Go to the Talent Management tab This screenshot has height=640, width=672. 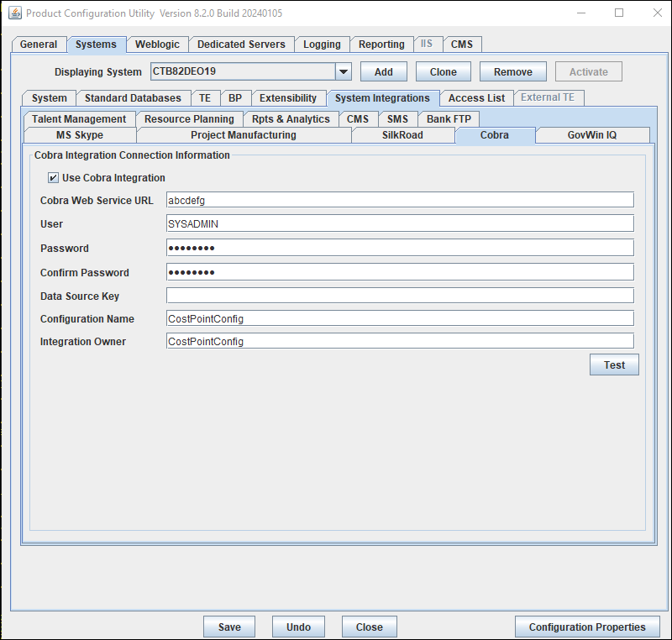[x=79, y=119]
